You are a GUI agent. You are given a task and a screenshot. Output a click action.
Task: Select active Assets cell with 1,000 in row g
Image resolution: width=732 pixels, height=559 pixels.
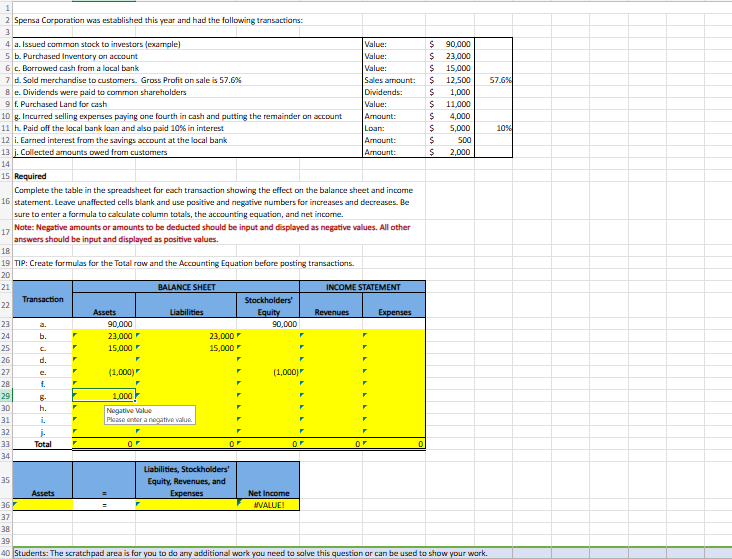[104, 396]
